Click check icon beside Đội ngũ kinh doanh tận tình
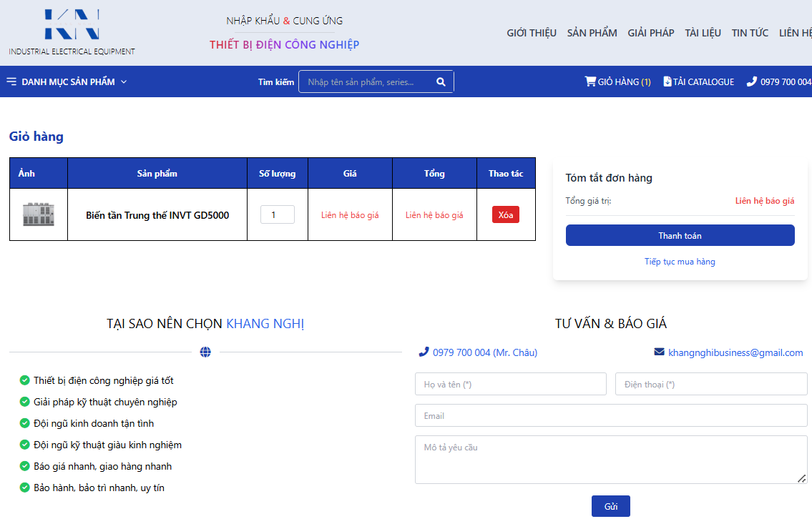 click(x=24, y=423)
